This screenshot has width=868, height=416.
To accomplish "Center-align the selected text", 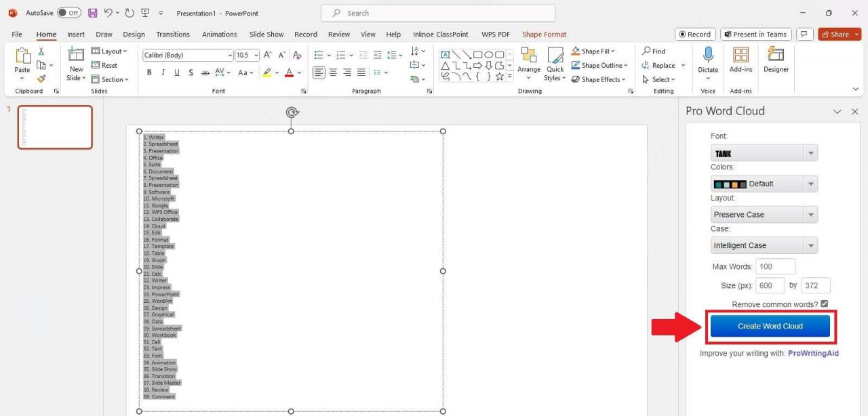I will (x=333, y=72).
